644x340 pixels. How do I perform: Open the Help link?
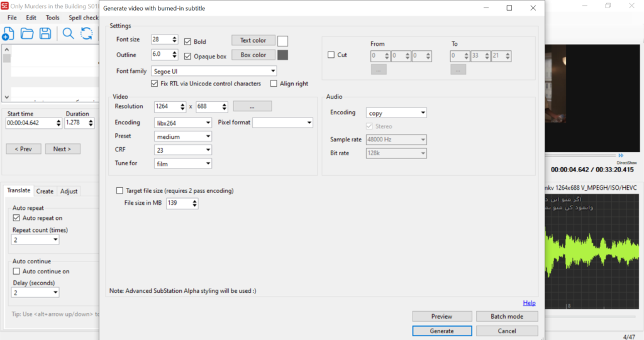pos(529,303)
